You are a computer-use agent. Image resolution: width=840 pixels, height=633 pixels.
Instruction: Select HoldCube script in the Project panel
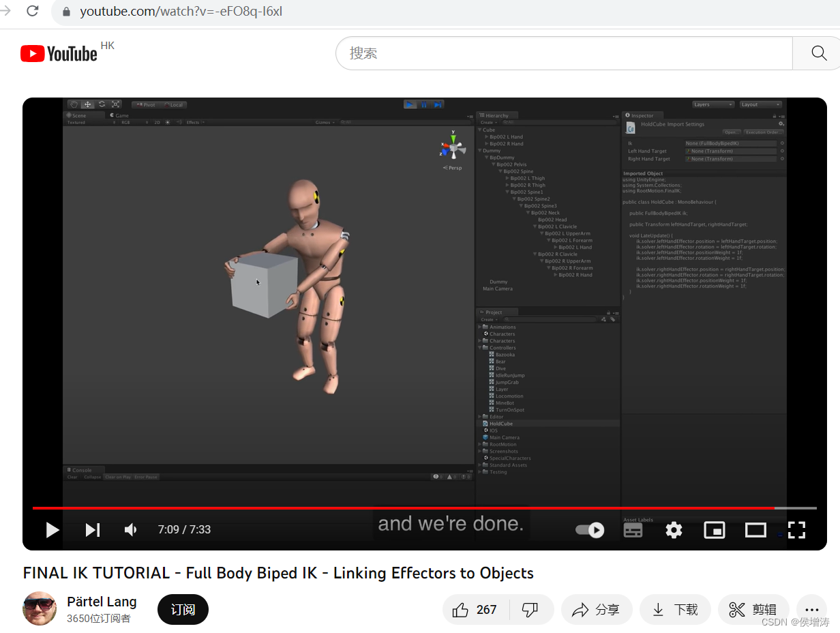pyautogui.click(x=500, y=424)
